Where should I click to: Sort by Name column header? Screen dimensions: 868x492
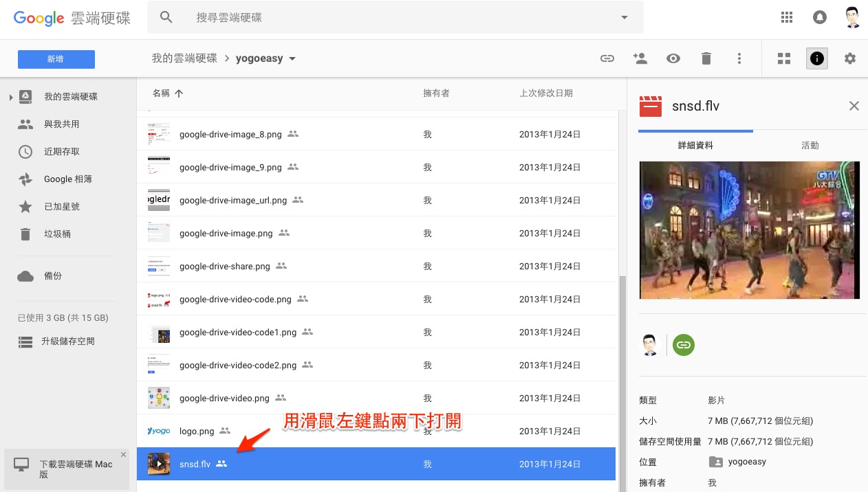[x=167, y=93]
